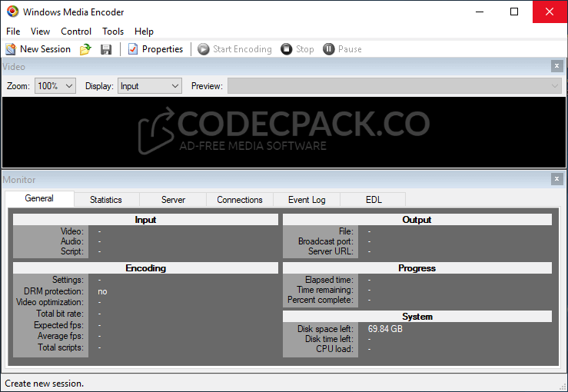568x392 pixels.
Task: Click the 'CPU load:' label
Action: (334, 349)
